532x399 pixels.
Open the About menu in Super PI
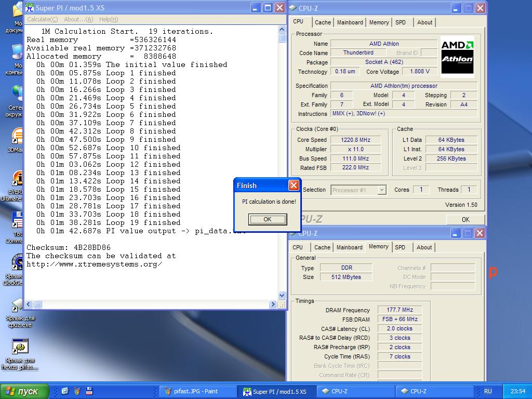coord(78,19)
